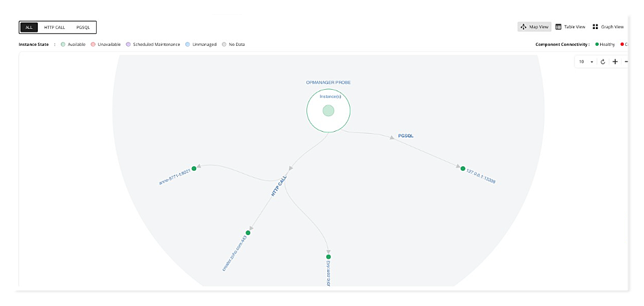Click the Component Connectivity label
The width and height of the screenshot is (644, 306).
pyautogui.click(x=562, y=45)
